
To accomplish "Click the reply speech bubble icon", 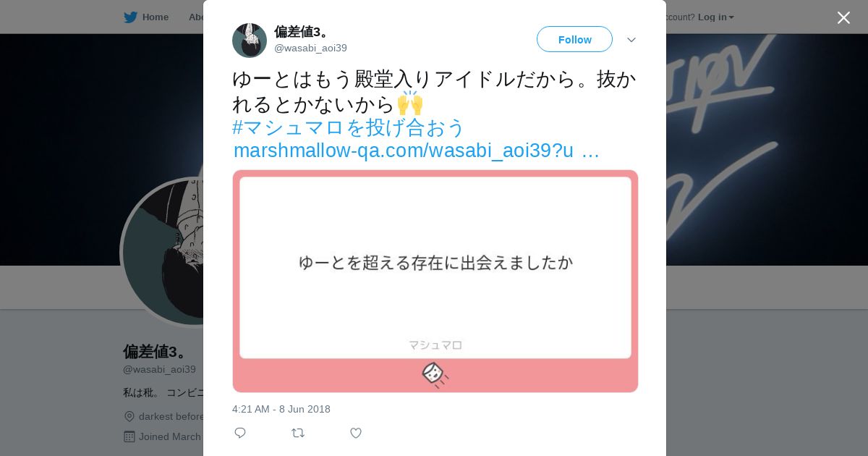I will tap(240, 433).
